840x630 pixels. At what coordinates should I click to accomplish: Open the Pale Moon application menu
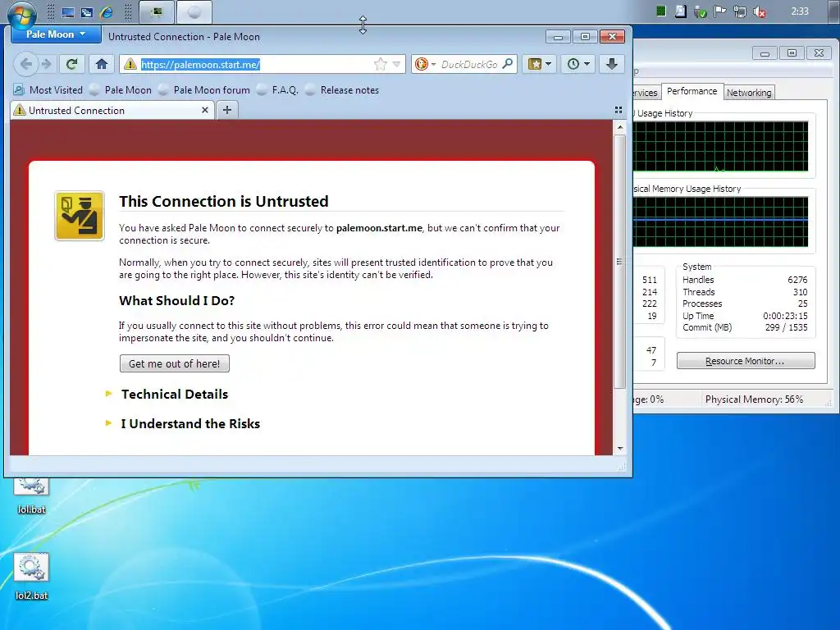coord(56,34)
